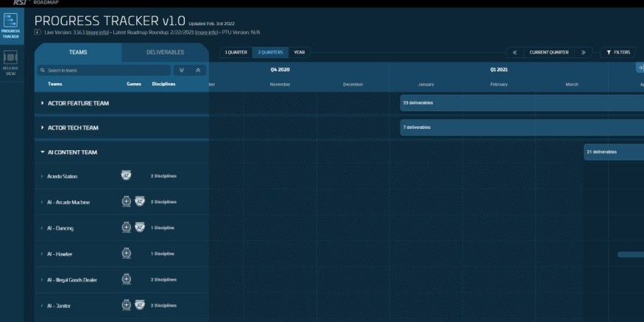Click the 21 deliverables timeline bar
The width and height of the screenshot is (644, 322).
pyautogui.click(x=614, y=153)
